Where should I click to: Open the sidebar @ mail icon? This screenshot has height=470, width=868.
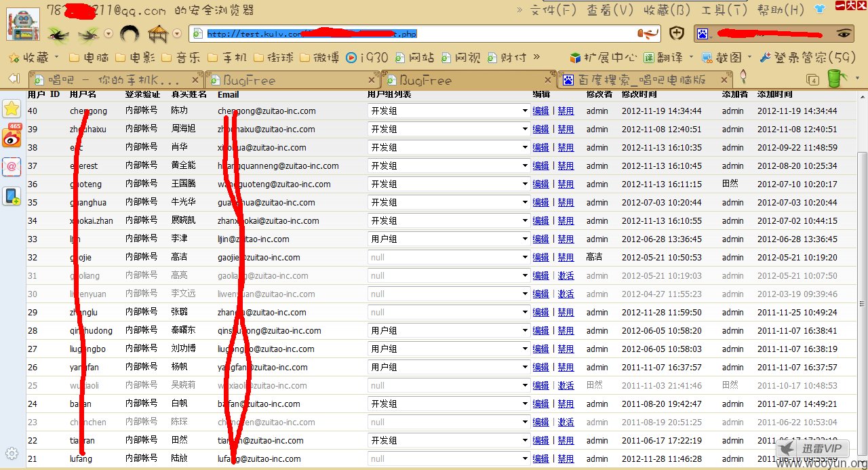pyautogui.click(x=12, y=166)
